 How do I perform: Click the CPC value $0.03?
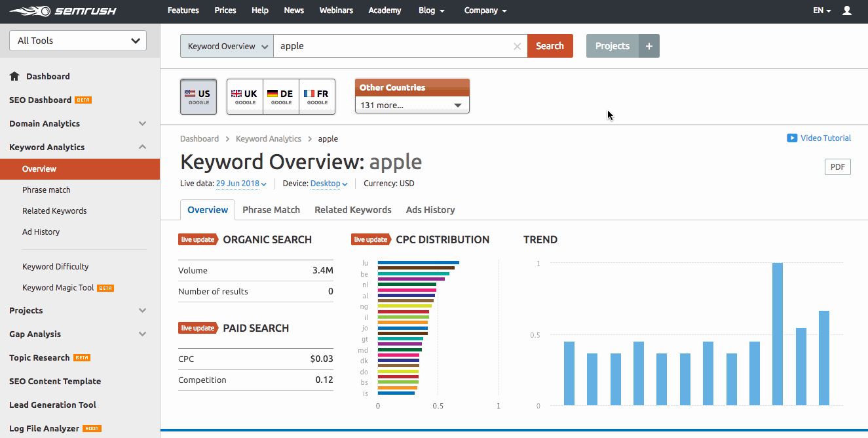click(x=322, y=359)
